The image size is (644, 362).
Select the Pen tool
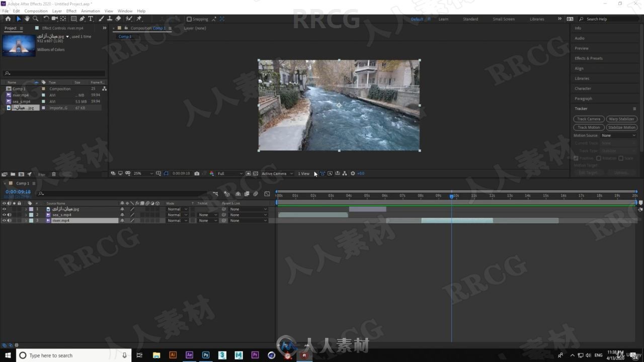click(82, 19)
